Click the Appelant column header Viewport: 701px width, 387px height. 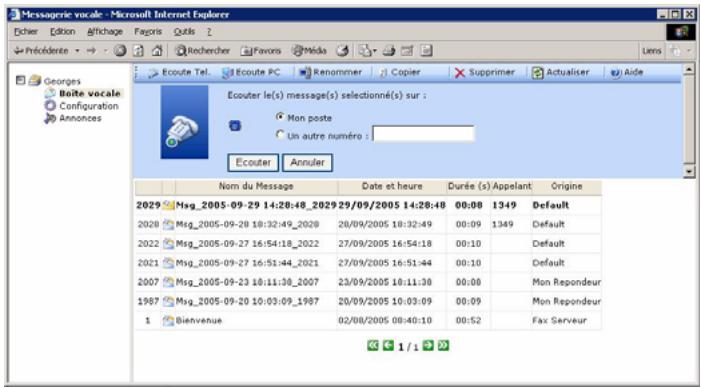click(511, 186)
